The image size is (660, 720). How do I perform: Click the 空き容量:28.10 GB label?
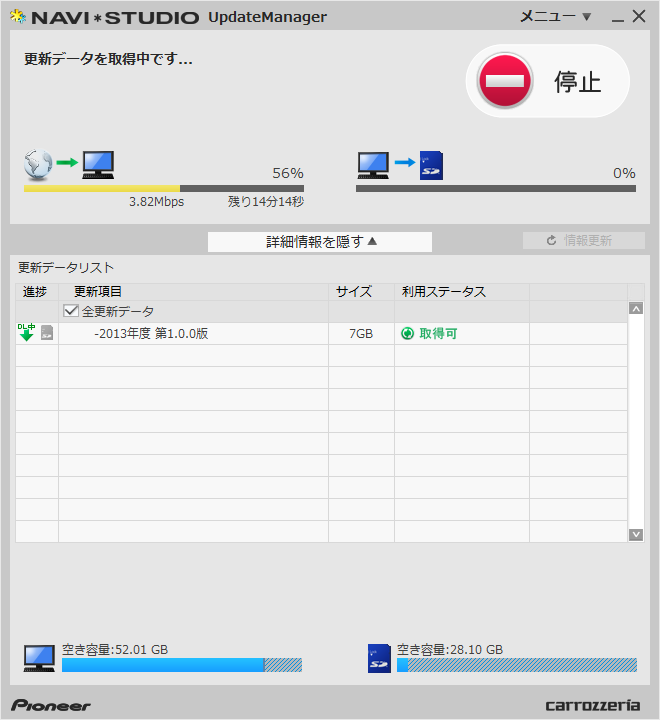tap(450, 650)
